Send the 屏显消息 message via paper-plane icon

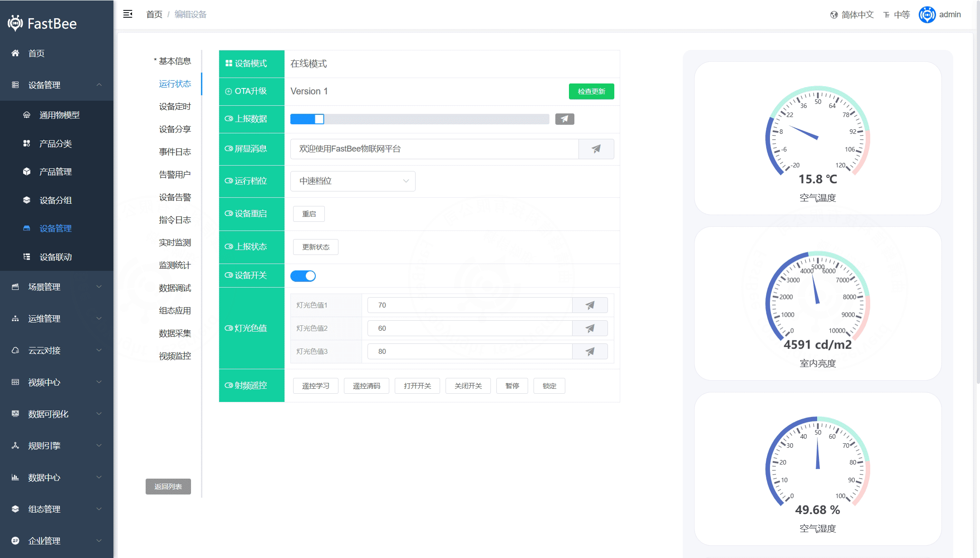(x=596, y=149)
